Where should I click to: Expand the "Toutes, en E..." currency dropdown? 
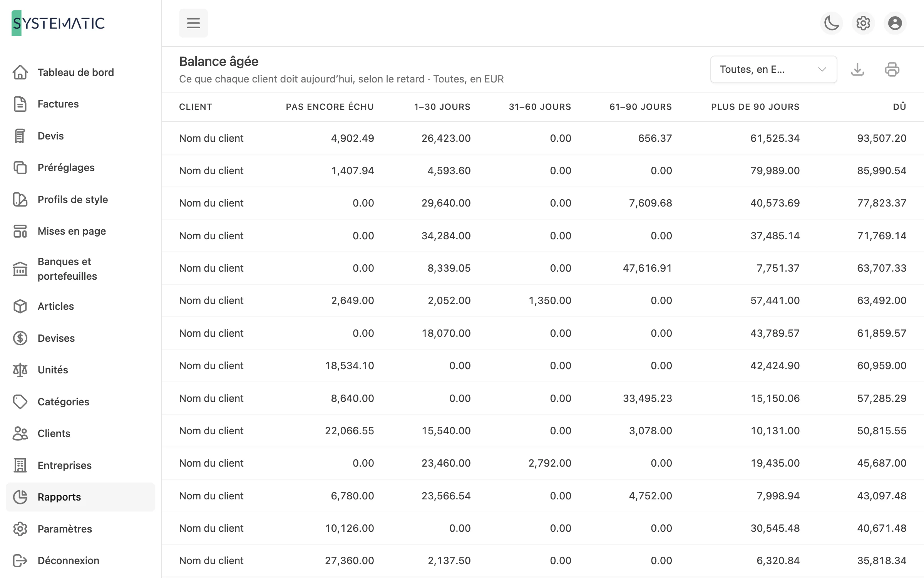(773, 69)
